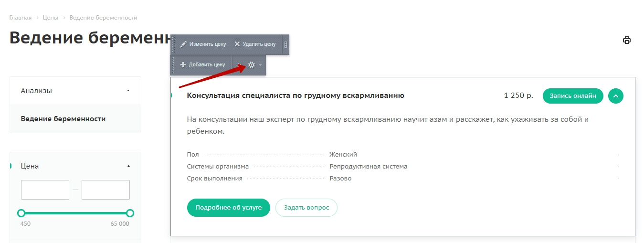Click the gear settings icon in the edit toolbar
Image resolution: width=644 pixels, height=243 pixels.
click(252, 65)
